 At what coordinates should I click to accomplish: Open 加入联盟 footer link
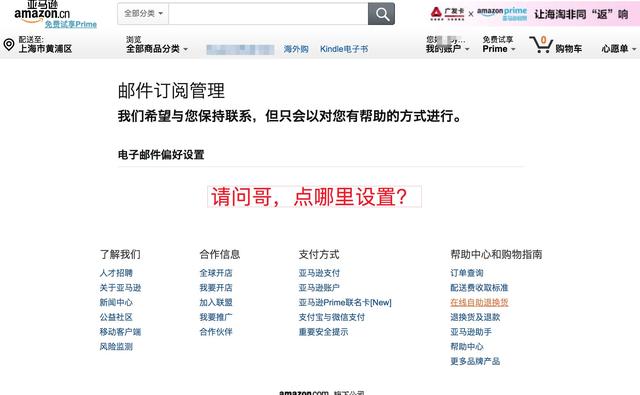216,302
